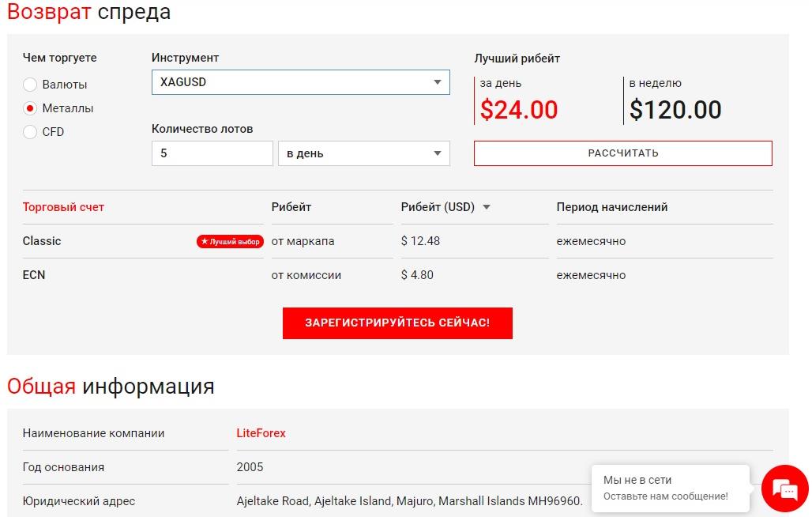This screenshot has height=517, width=812.
Task: Expand the в день period dropdown
Action: [363, 153]
